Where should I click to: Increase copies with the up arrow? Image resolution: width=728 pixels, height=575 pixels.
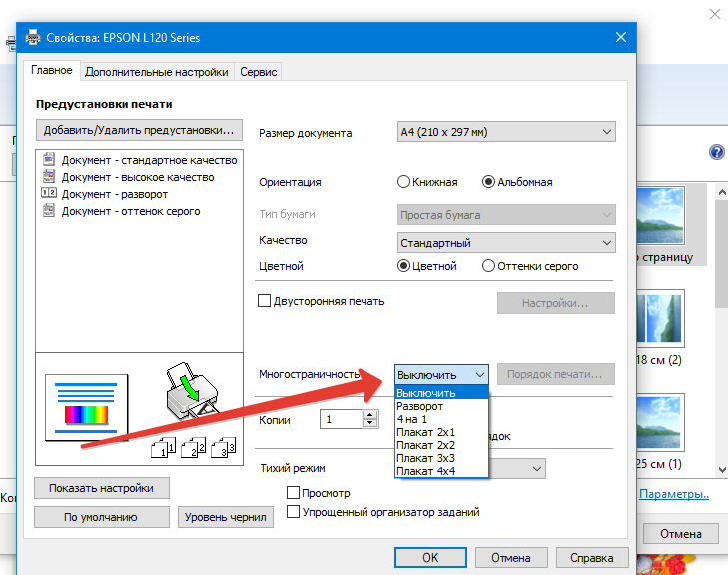pos(369,415)
